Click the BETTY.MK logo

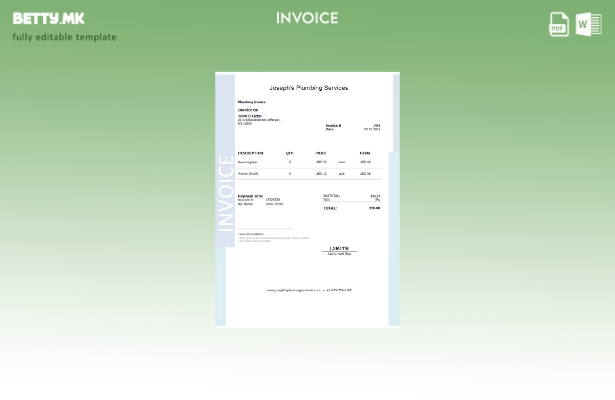point(49,18)
